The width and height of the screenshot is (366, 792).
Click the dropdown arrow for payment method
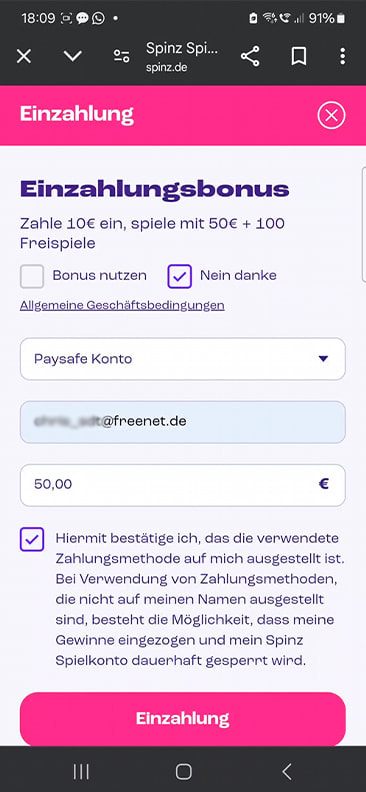point(324,359)
